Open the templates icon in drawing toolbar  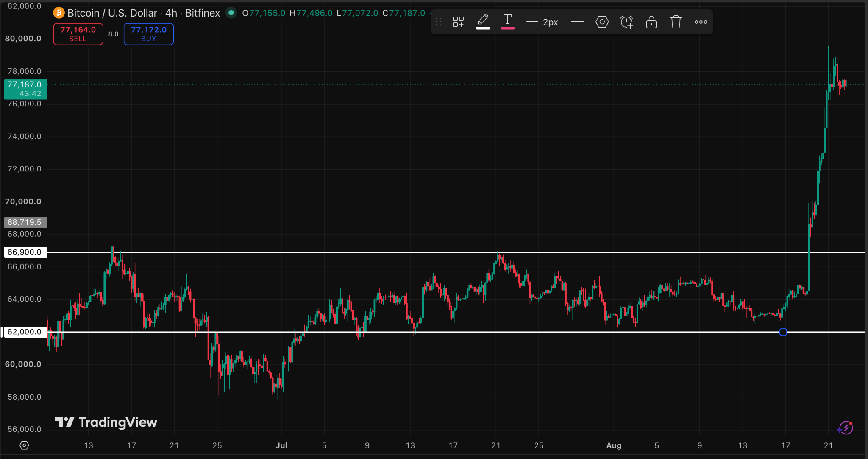(x=458, y=22)
